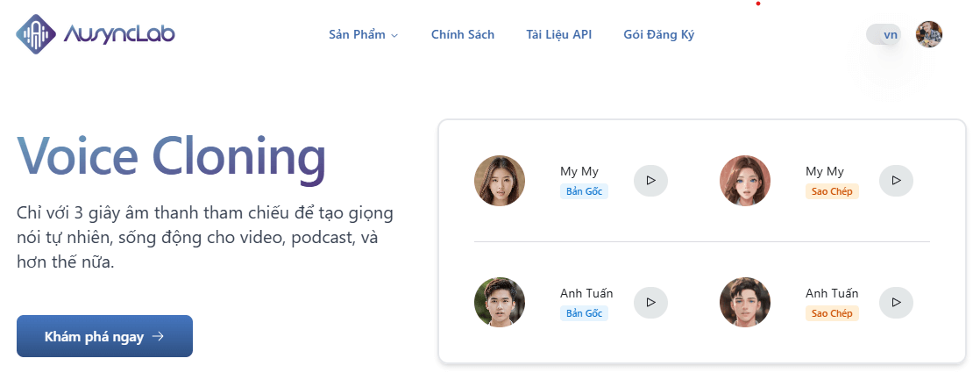Play Anh Tuấn original voice sample
Screen dimensions: 980x387
coord(650,302)
